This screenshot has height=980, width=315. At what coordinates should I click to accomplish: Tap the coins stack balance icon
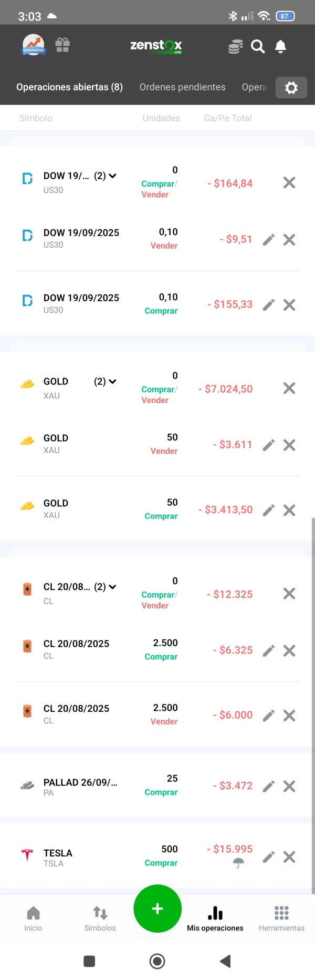(235, 46)
